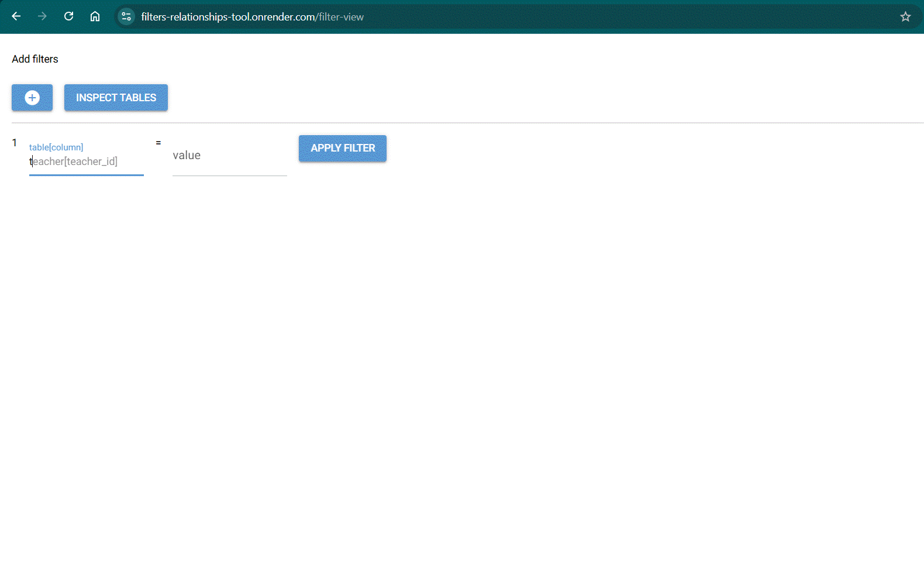This screenshot has width=924, height=567.
Task: Click the blue underline beneath the table field
Action: click(86, 175)
